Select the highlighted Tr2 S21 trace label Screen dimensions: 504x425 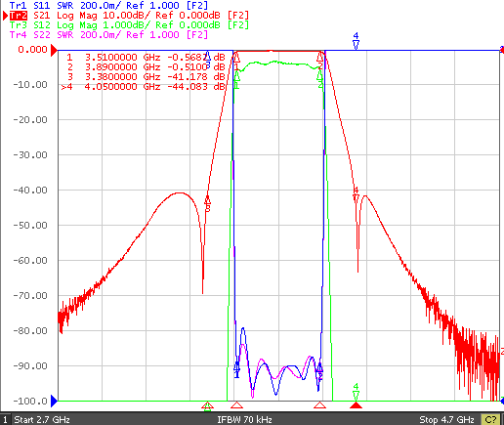pos(129,16)
